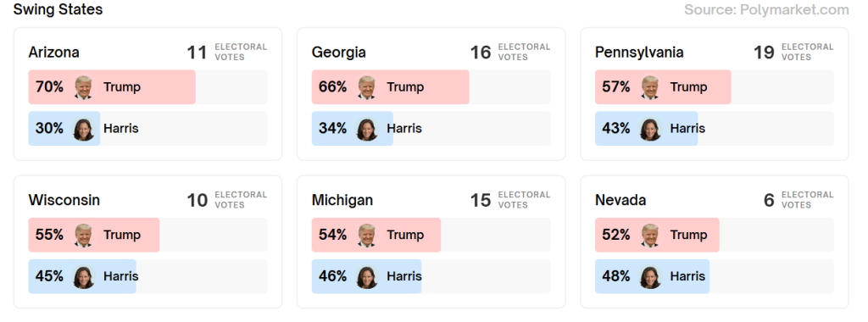The image size is (868, 322).
Task: Select Trump's portrait icon under Georgia
Action: pyautogui.click(x=367, y=87)
